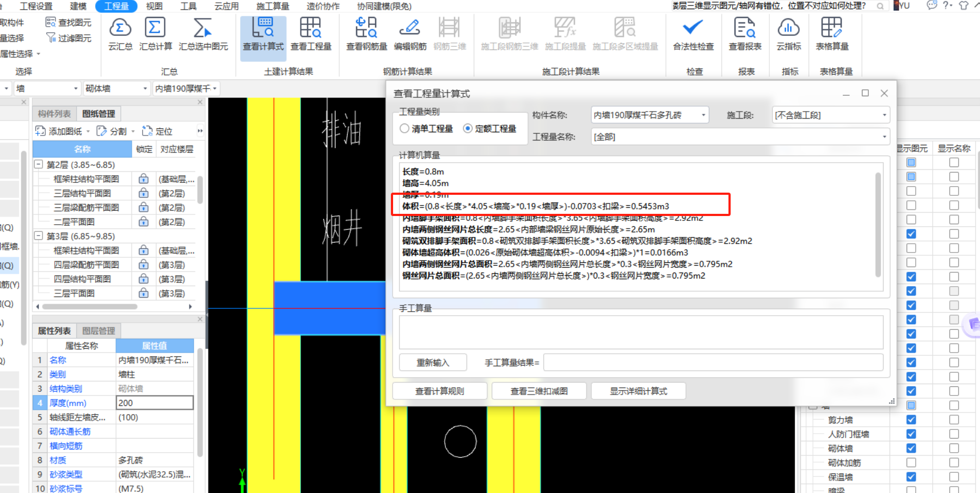Click 查看计算规则 button
980x493 pixels.
pos(439,391)
